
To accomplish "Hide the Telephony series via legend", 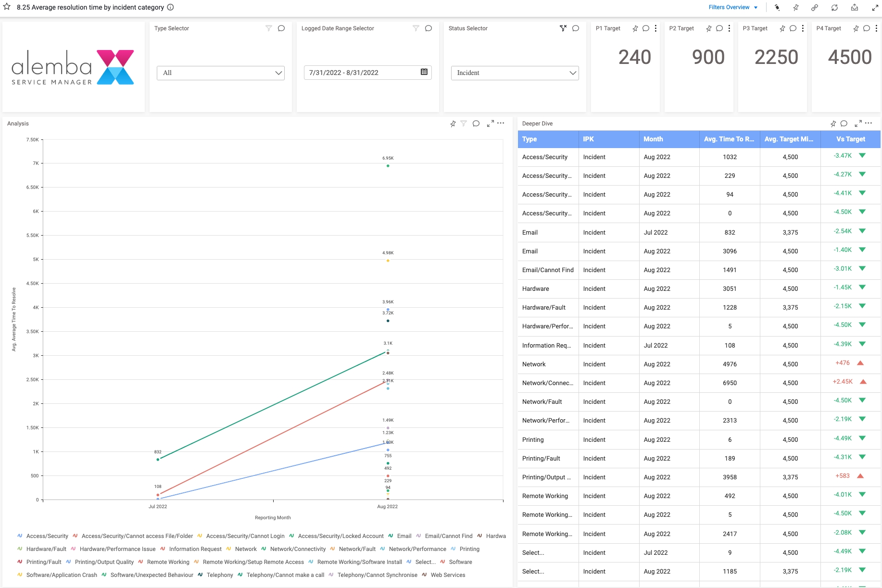I will [x=219, y=575].
